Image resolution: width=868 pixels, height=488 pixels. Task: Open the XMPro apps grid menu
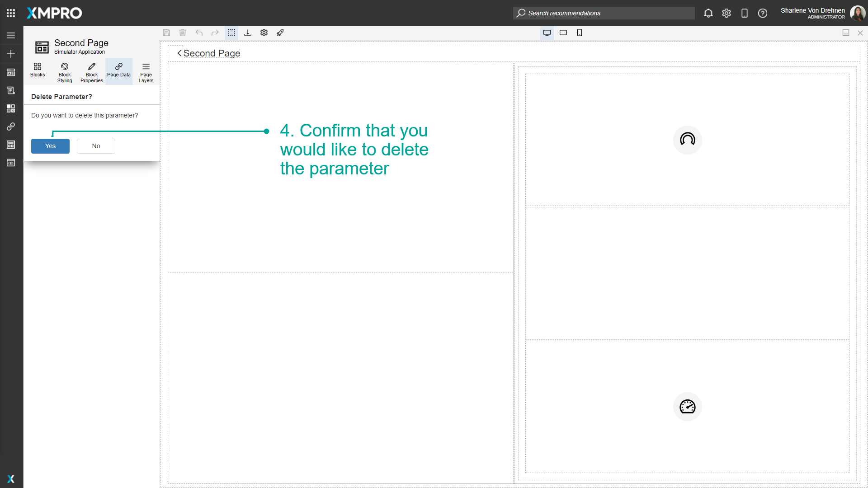(11, 13)
